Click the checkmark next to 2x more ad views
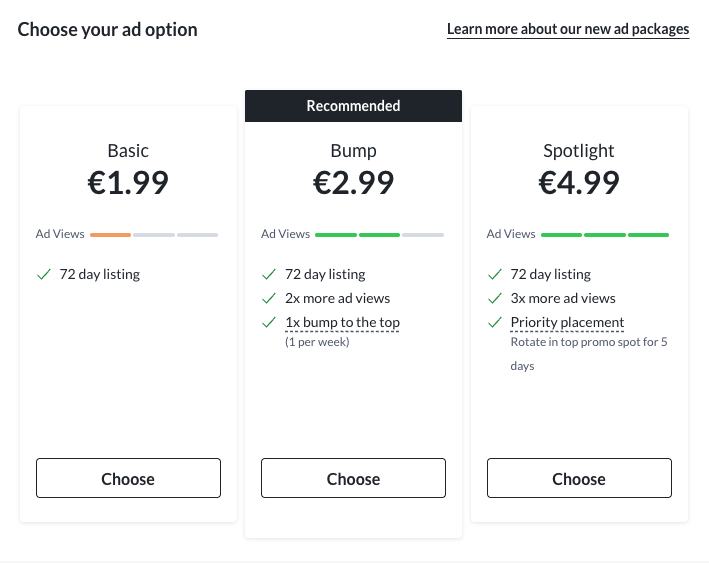The height and width of the screenshot is (563, 709). 268,298
